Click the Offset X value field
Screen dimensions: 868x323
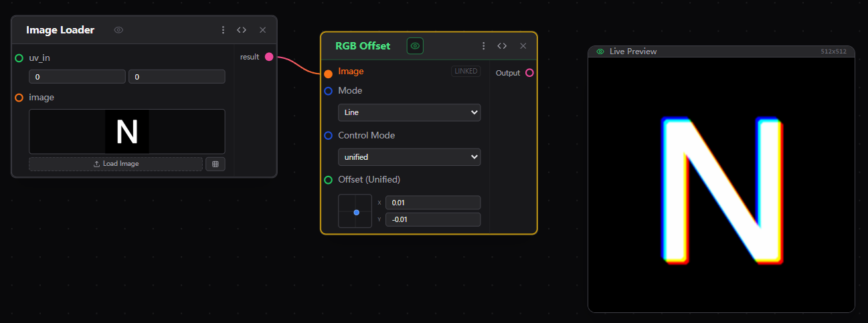(432, 203)
